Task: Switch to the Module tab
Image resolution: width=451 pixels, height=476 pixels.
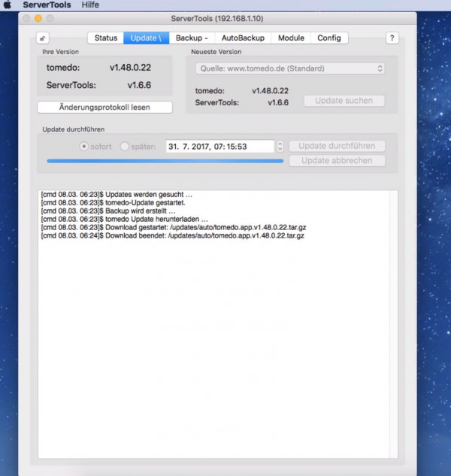Action: 291,38
